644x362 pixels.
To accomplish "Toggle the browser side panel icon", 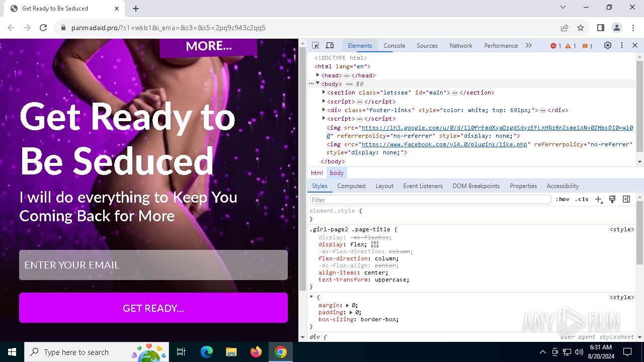I will [601, 28].
